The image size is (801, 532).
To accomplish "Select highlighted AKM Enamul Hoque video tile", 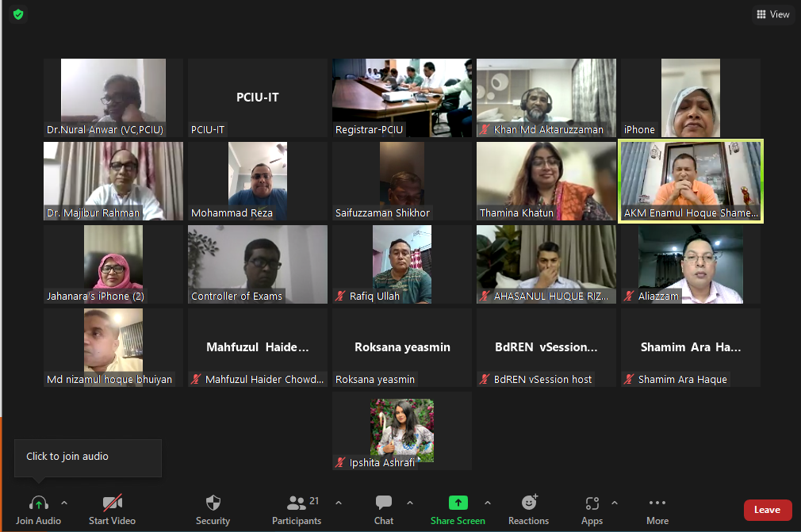I will (691, 181).
